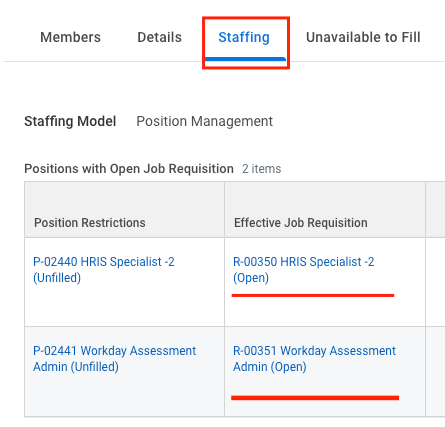Select empty cell right of R-00350 requisition
This screenshot has height=427, width=445.
435,282
